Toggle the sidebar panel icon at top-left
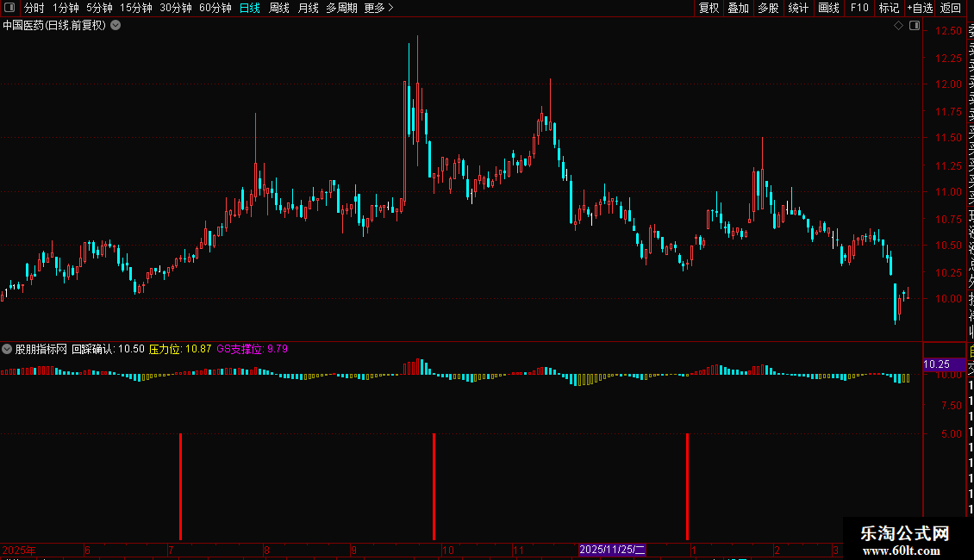 [x=9, y=8]
